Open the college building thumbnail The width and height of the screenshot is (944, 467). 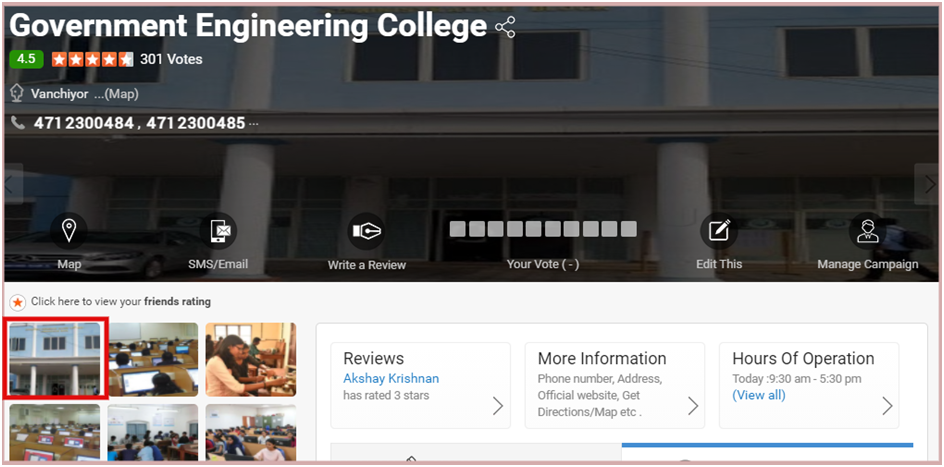click(x=55, y=359)
